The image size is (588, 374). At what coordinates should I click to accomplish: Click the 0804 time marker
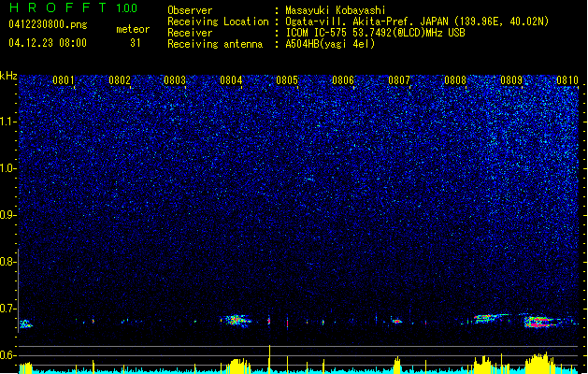(x=231, y=80)
